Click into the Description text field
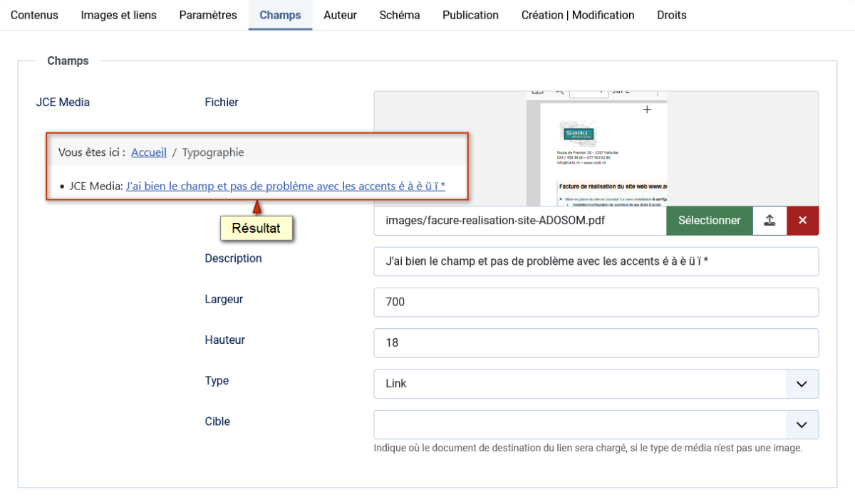 (x=596, y=261)
